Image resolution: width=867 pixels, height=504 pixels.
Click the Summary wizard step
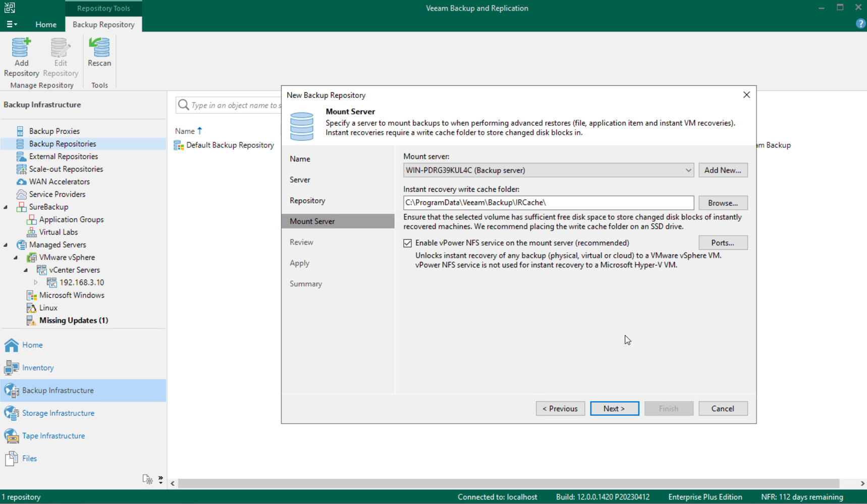pos(306,284)
